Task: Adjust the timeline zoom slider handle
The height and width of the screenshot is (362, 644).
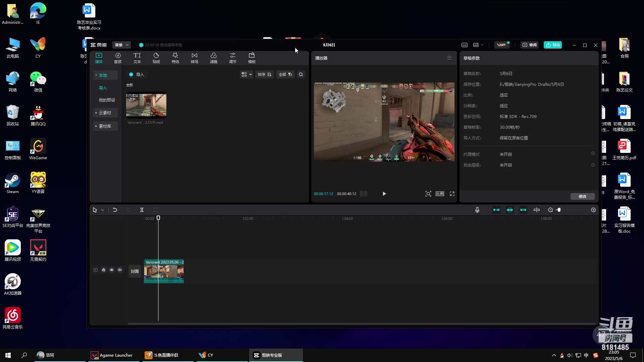Action: pyautogui.click(x=559, y=210)
